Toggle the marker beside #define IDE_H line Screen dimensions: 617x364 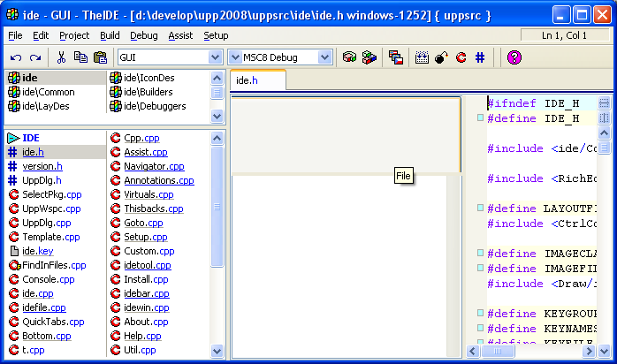[479, 118]
